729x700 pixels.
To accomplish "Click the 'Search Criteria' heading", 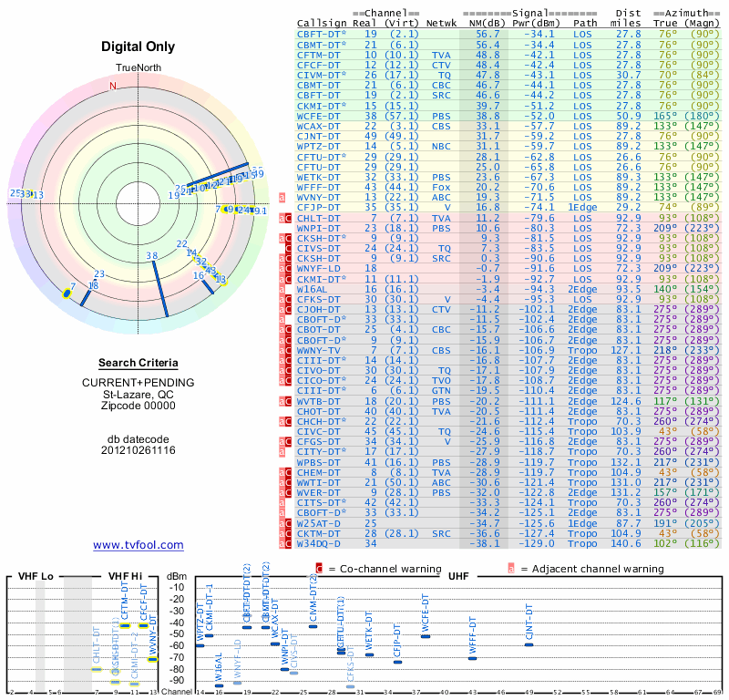I will coord(139,363).
